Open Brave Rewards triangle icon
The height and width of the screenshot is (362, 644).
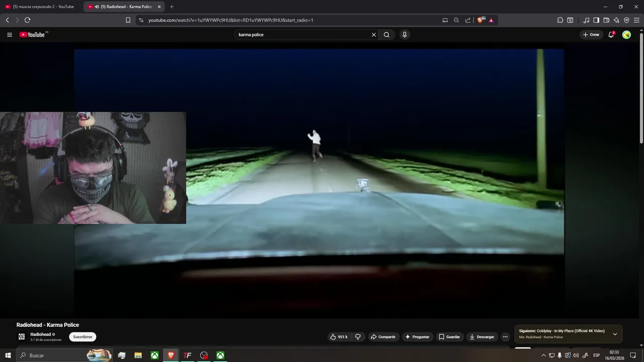coord(491,20)
